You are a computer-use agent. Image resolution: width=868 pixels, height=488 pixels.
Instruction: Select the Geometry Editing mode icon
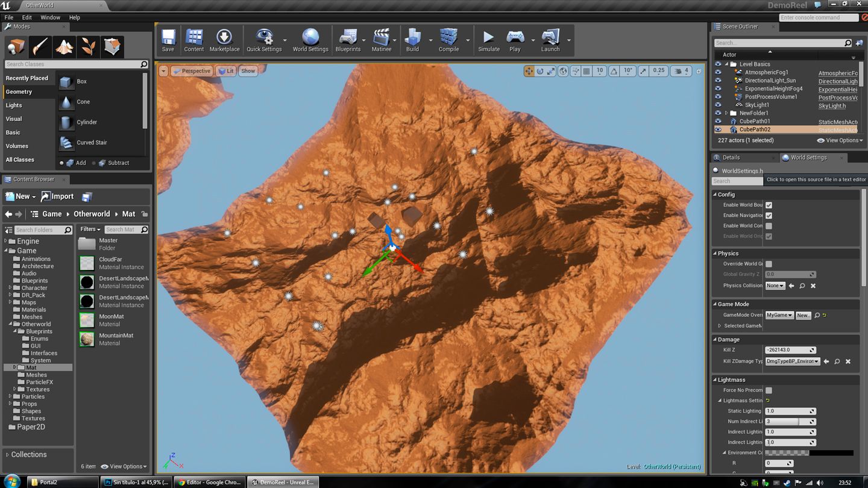point(112,46)
